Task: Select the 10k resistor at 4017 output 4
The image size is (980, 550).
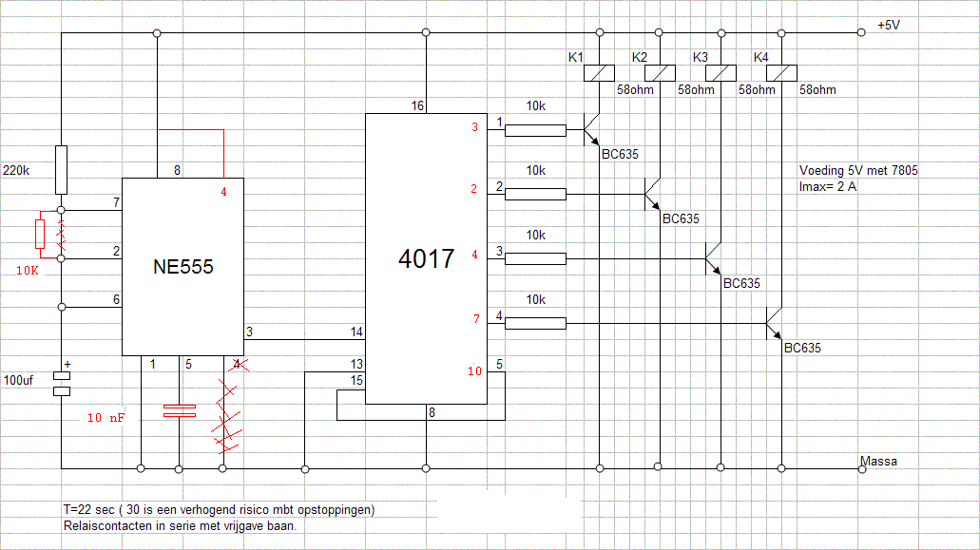Action: [535, 323]
